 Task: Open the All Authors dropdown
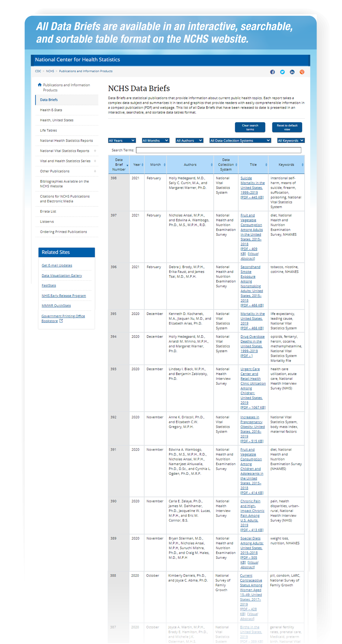[x=190, y=141]
